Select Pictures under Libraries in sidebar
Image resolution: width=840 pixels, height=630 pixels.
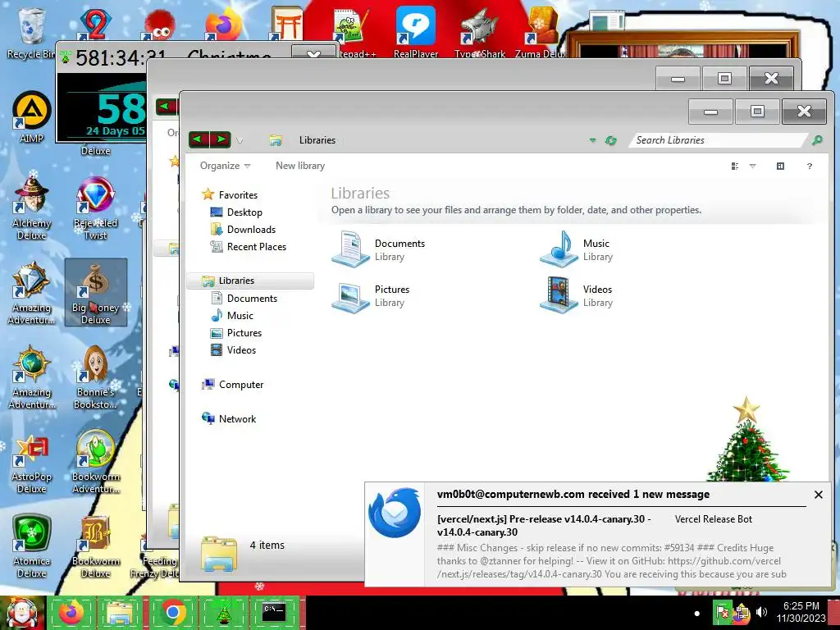(244, 333)
